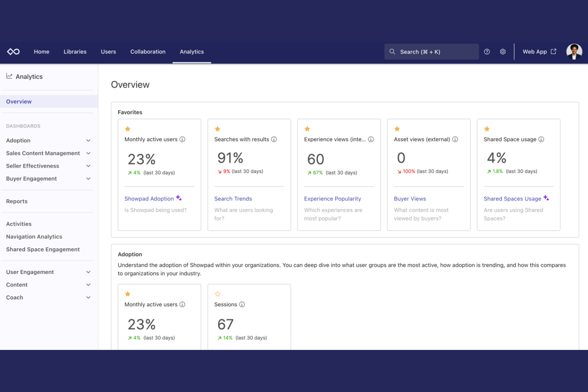The height and width of the screenshot is (392, 588).
Task: Switch to the Collaboration tab
Action: [148, 52]
